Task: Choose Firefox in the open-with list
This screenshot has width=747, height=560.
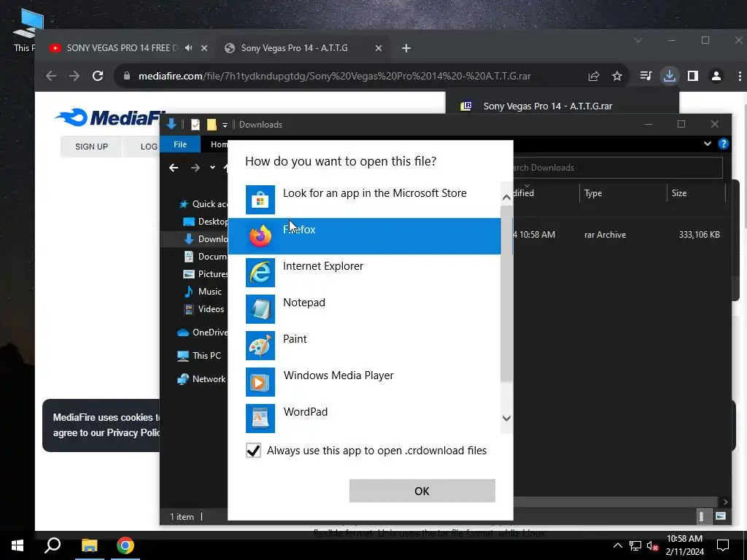Action: pyautogui.click(x=365, y=236)
